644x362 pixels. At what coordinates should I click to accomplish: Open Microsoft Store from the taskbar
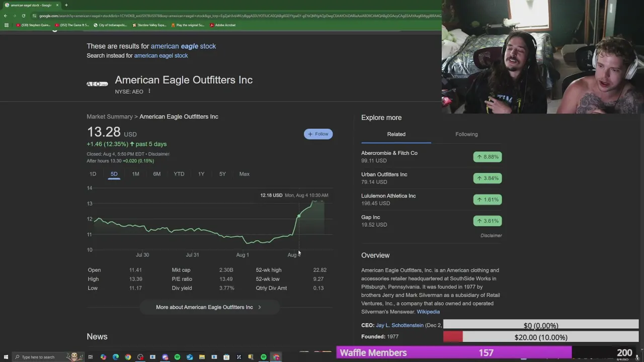pyautogui.click(x=226, y=357)
